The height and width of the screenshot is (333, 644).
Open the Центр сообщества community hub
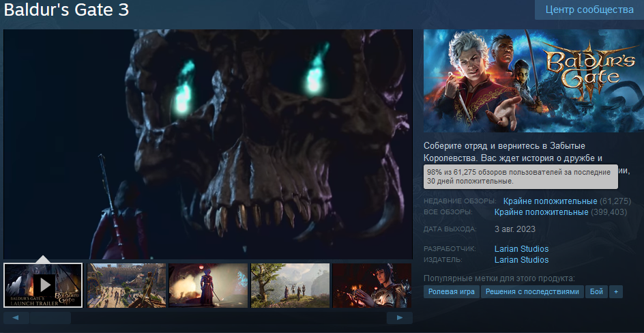[589, 10]
